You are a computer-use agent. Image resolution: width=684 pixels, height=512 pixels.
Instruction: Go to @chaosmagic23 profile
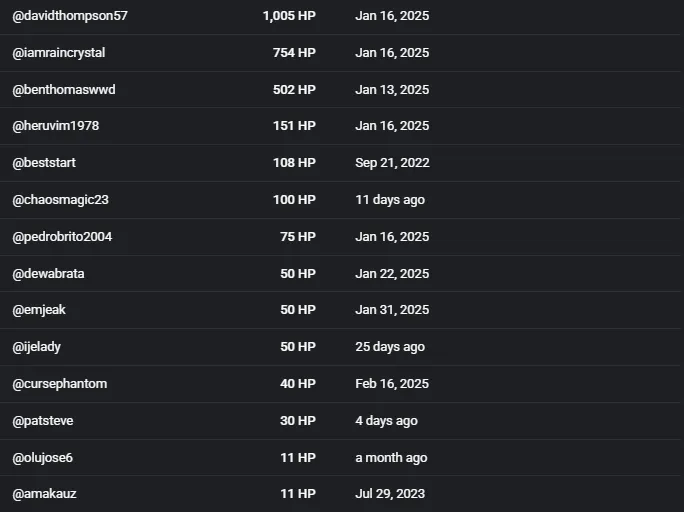pyautogui.click(x=61, y=200)
